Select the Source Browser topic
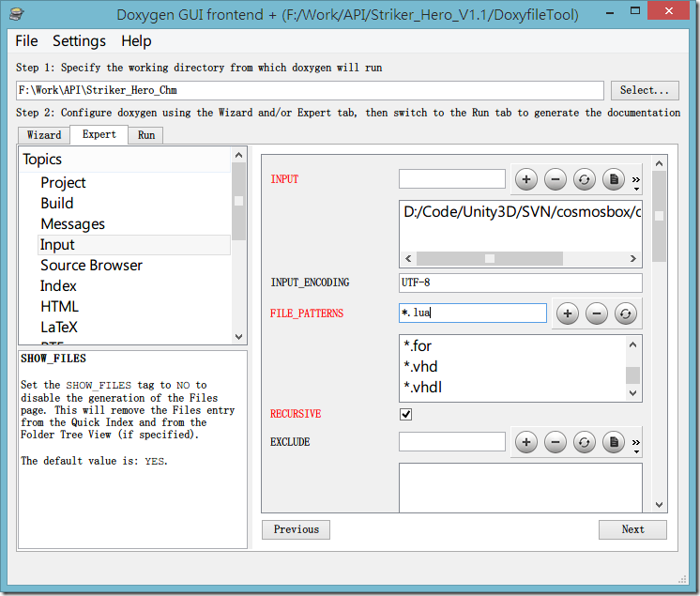Screen dimensions: 700x596 pos(92,266)
